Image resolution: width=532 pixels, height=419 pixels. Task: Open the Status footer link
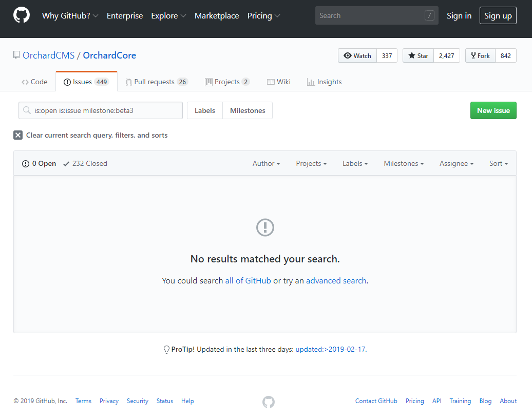point(164,401)
